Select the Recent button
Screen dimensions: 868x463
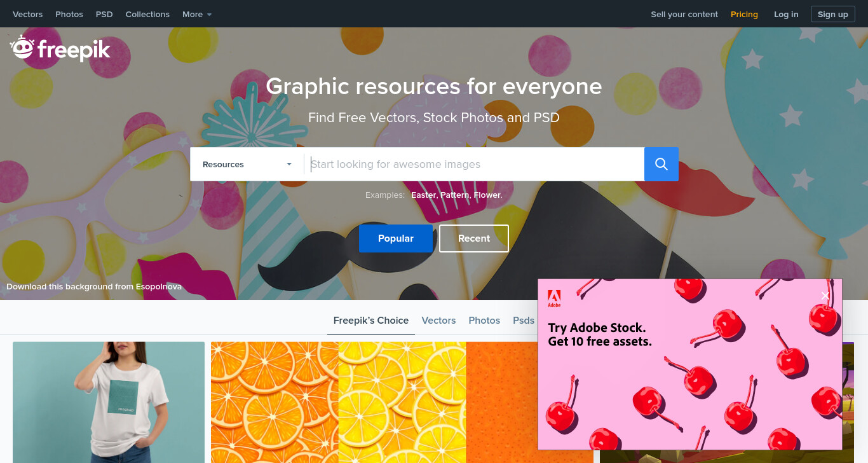(x=474, y=238)
